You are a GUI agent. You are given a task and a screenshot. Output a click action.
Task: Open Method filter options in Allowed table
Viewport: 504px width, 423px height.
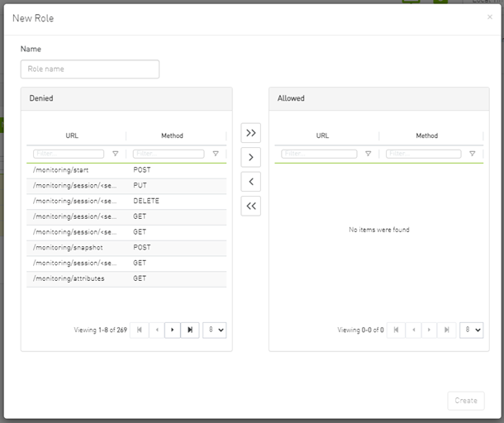pos(472,154)
